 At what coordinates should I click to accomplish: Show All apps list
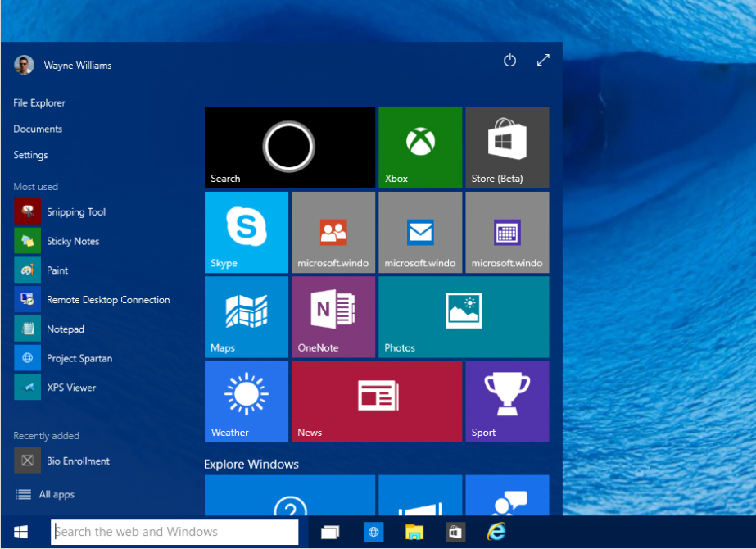click(44, 494)
